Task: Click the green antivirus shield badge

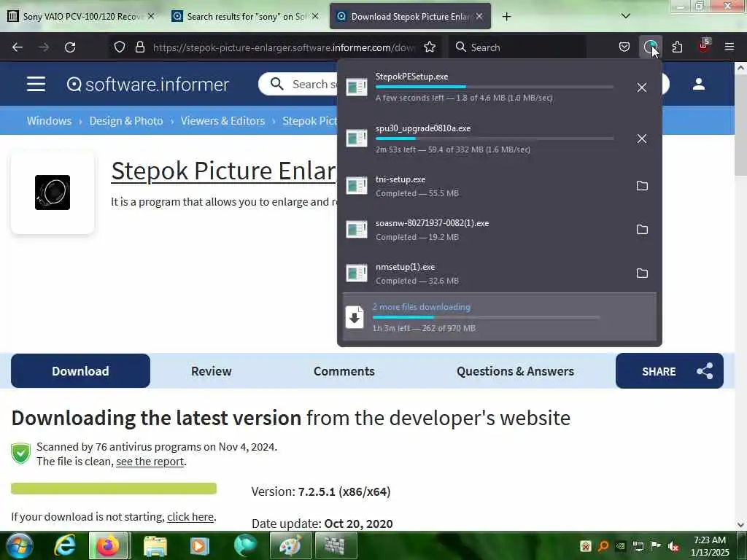Action: pyautogui.click(x=21, y=454)
